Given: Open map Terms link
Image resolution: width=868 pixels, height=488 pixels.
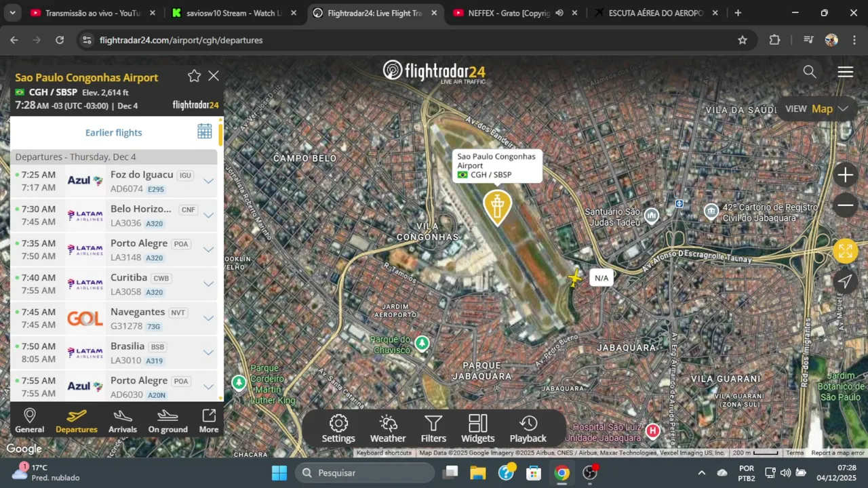Looking at the screenshot, I should (795, 453).
